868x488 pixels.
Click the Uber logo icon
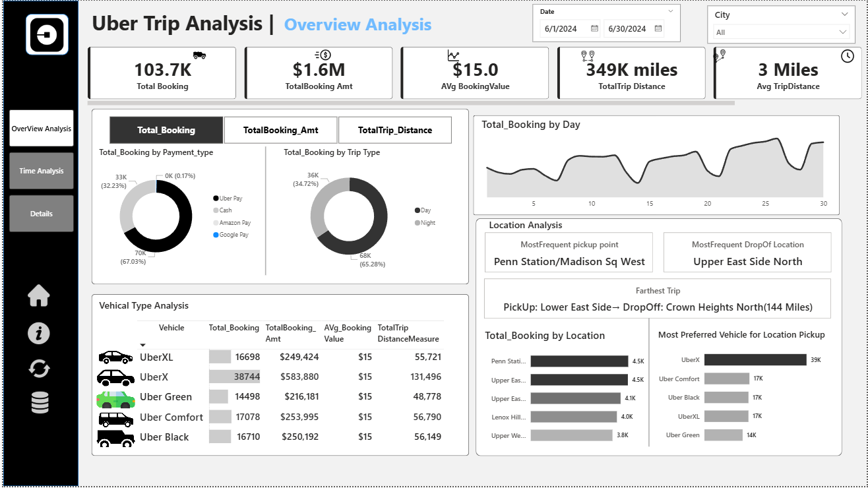tap(47, 34)
